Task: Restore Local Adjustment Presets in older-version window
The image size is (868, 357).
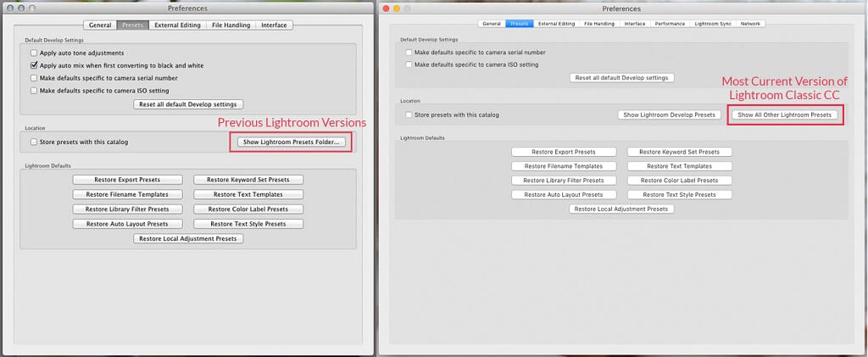Action: click(x=188, y=238)
